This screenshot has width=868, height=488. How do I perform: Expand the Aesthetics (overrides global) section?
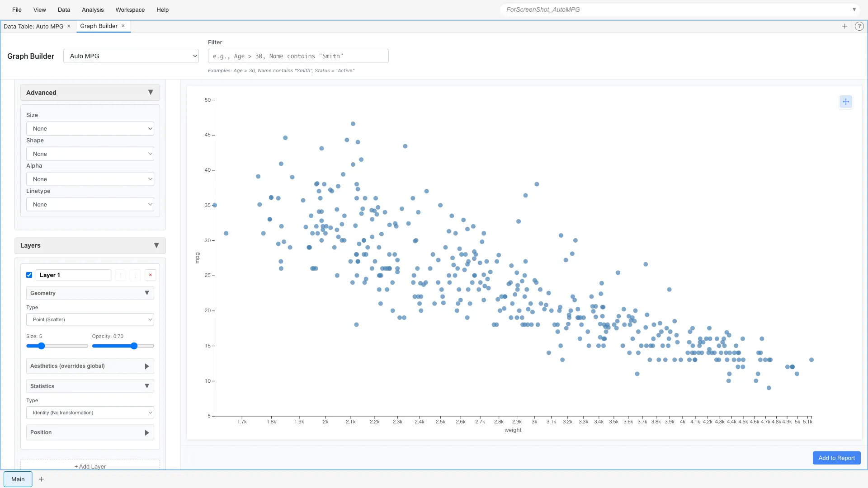click(90, 366)
